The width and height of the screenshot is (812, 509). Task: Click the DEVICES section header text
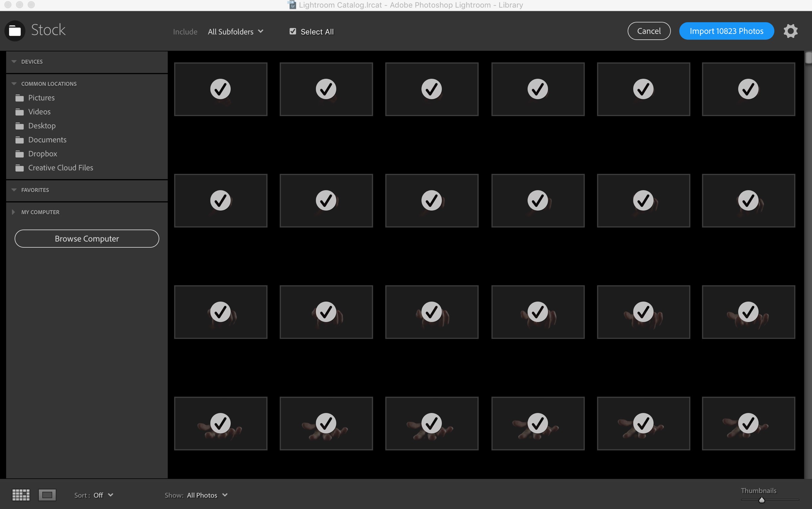coord(32,62)
